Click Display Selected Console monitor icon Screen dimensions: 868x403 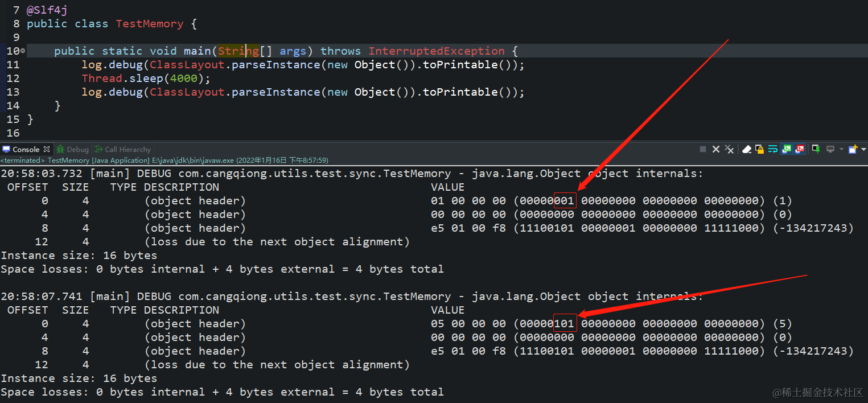[x=830, y=149]
